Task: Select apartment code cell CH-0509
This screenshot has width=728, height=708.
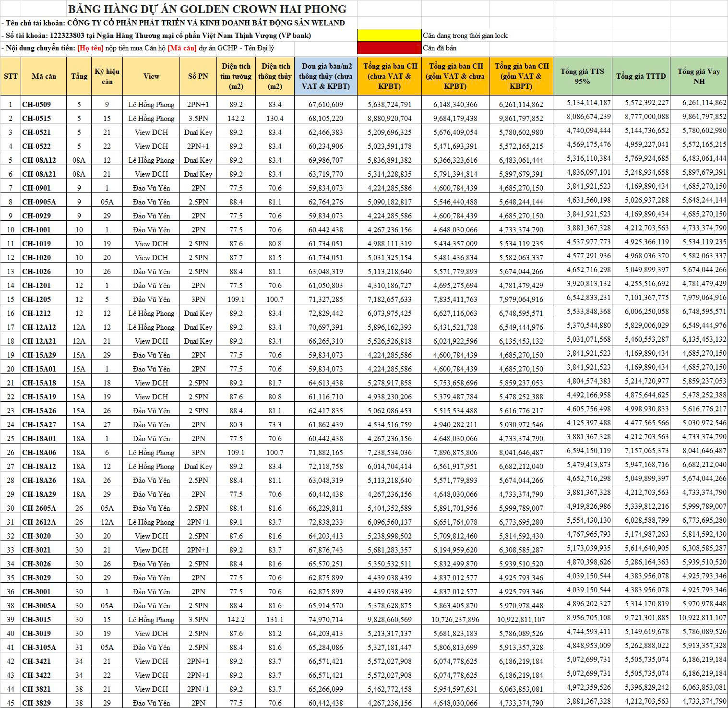Action: tap(36, 105)
